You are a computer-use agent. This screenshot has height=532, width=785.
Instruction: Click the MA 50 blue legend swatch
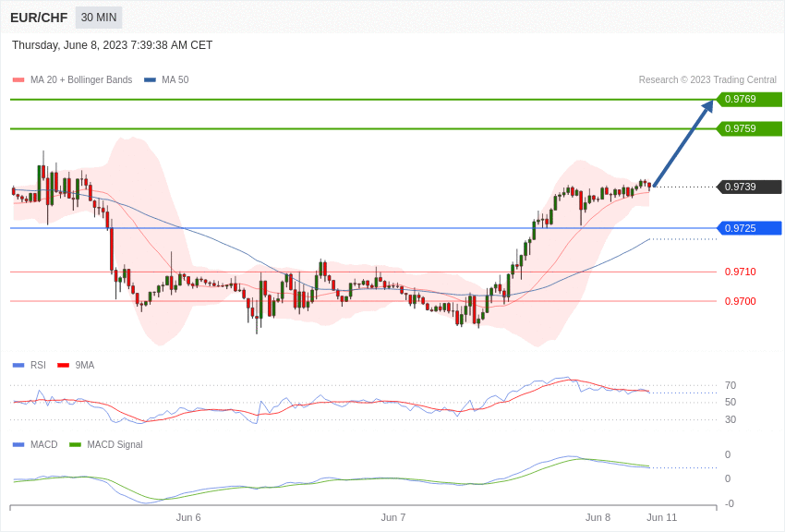150,80
